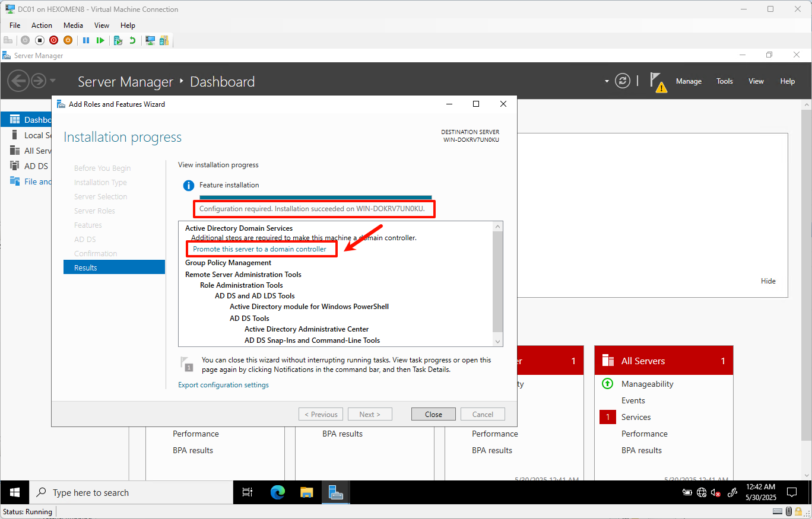Open Server Manager's Manage menu

[x=689, y=81]
